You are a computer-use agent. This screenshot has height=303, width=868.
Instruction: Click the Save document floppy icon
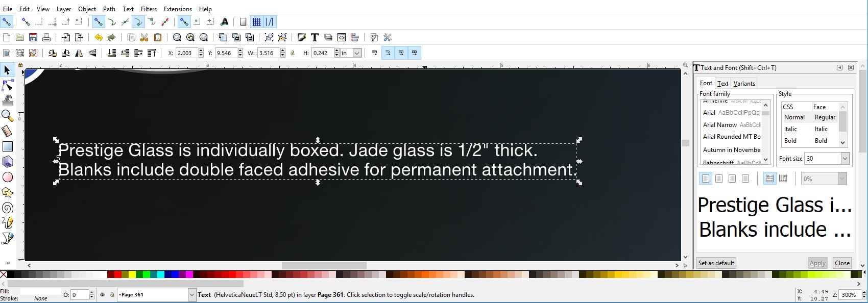tap(33, 37)
